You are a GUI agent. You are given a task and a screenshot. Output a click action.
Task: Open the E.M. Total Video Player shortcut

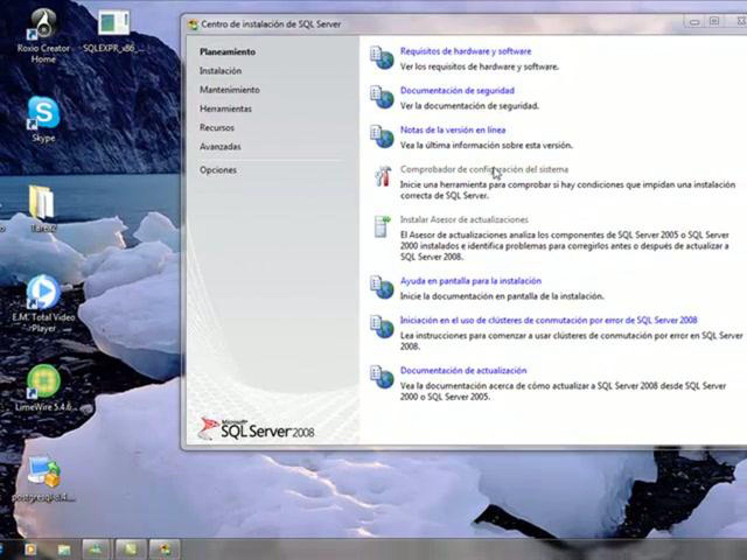[x=44, y=303]
